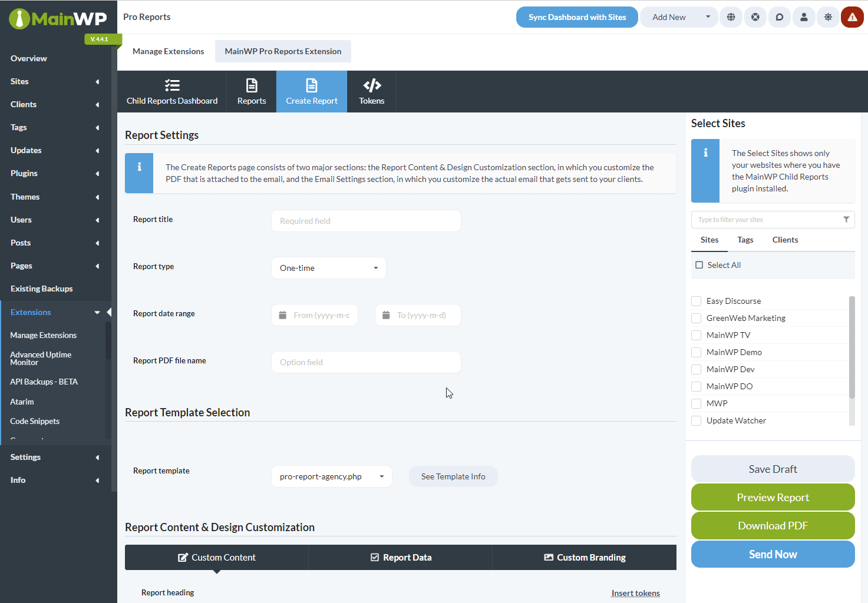This screenshot has height=603, width=868.
Task: Click the MainWP logo
Action: point(58,19)
